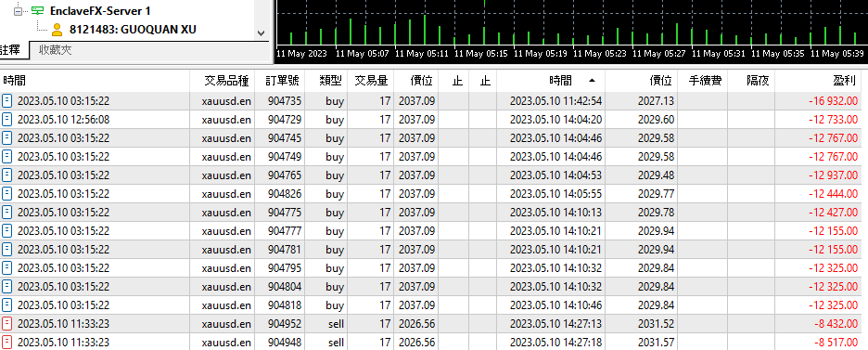This screenshot has height=350, width=868.
Task: Switch to the 收藏夾 tab
Action: pos(56,50)
